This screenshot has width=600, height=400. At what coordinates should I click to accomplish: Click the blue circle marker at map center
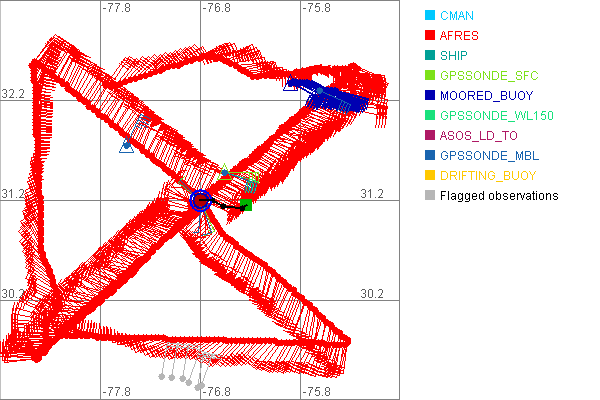201,200
